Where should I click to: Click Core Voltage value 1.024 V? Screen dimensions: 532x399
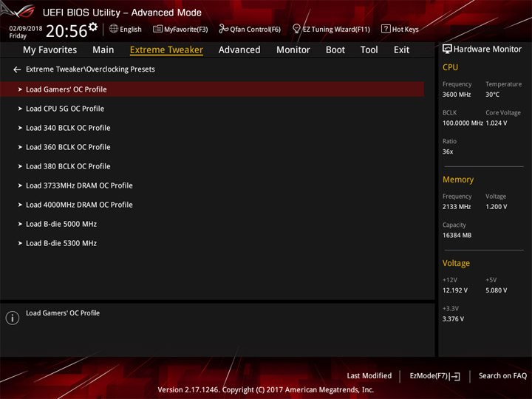(x=497, y=123)
